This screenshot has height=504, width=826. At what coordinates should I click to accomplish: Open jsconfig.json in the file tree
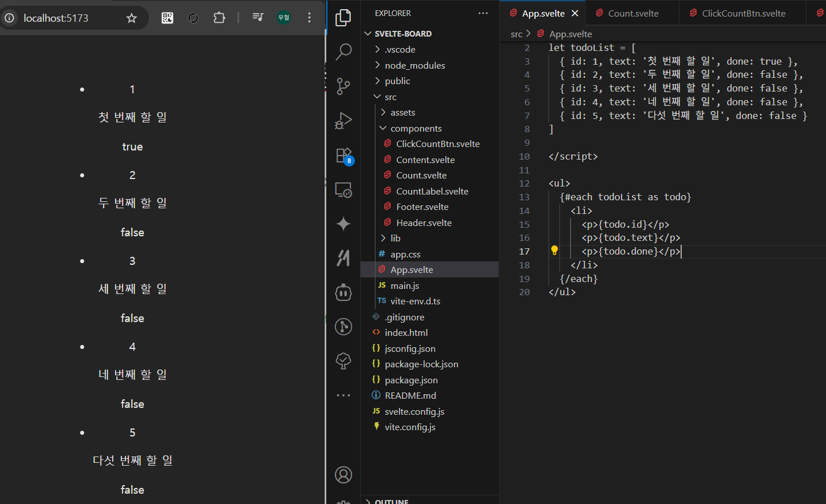(x=430, y=348)
